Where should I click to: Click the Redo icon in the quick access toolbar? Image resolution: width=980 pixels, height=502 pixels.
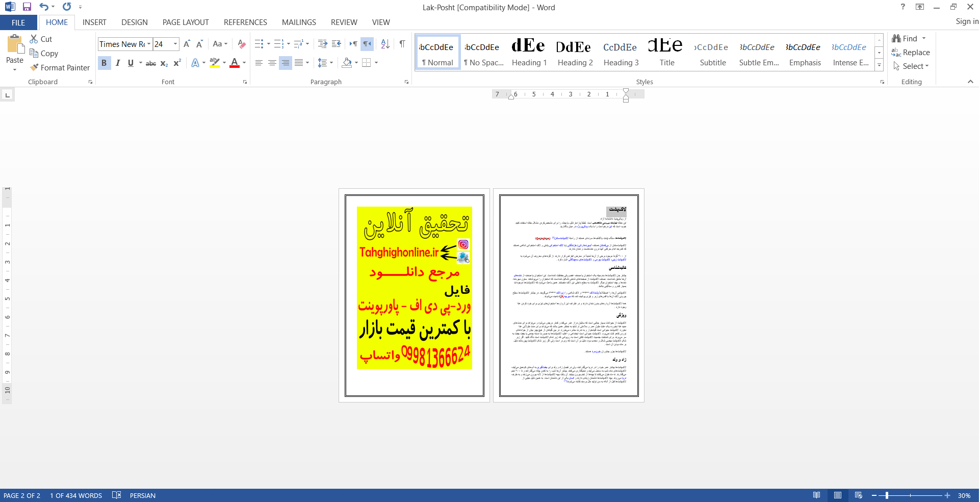[x=67, y=7]
